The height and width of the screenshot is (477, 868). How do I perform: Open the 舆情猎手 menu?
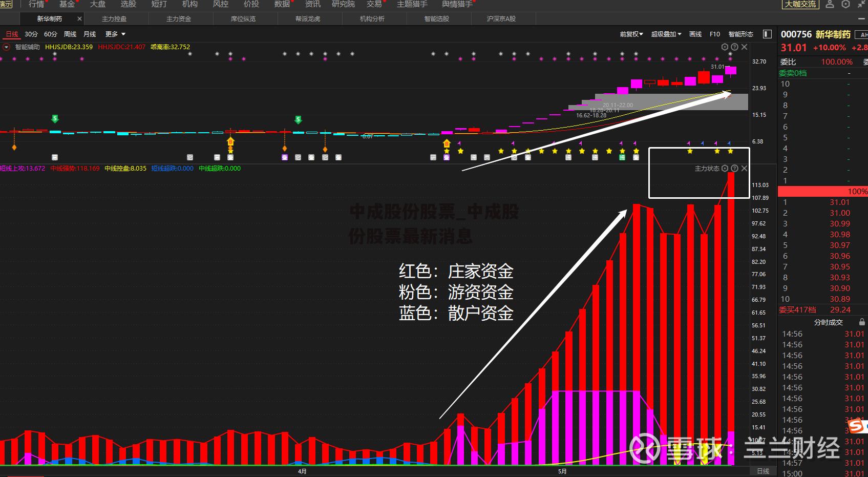coord(457,4)
